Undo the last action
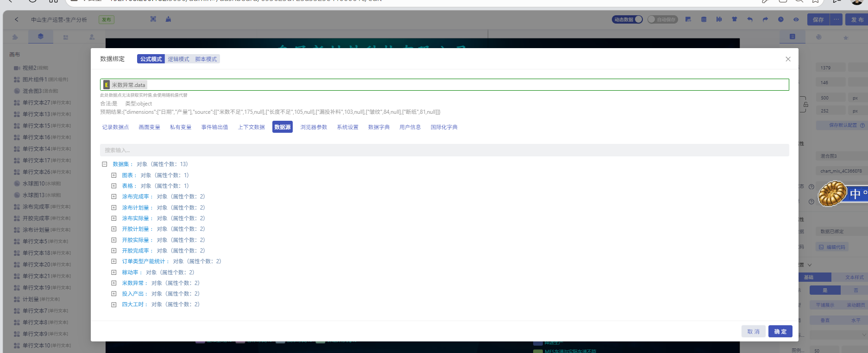Image resolution: width=868 pixels, height=353 pixels. (x=750, y=19)
